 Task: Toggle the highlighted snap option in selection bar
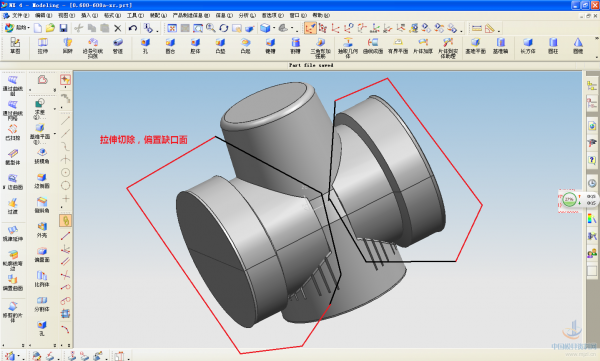coord(65,221)
